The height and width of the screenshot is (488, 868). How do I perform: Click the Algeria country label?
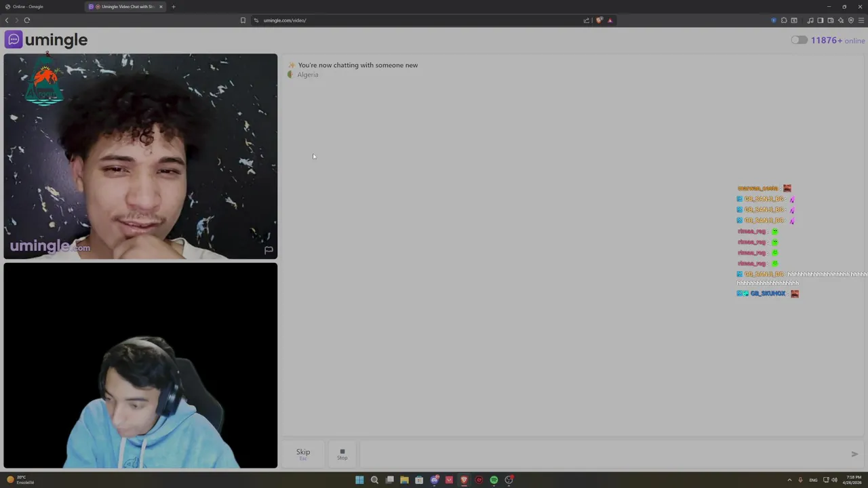click(x=307, y=75)
